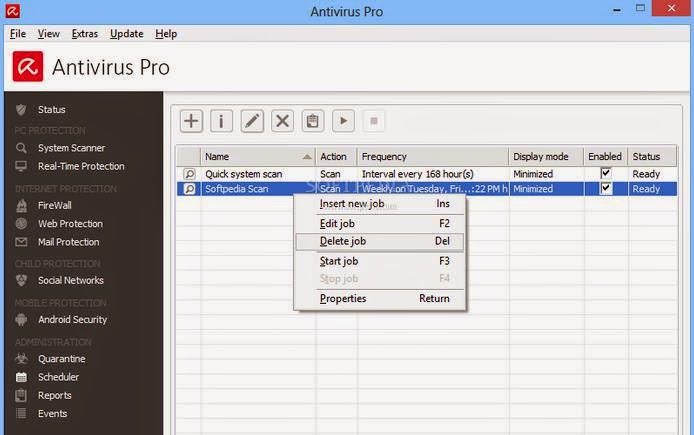Choose Start job from context menu
The height and width of the screenshot is (435, 694).
pos(380,261)
